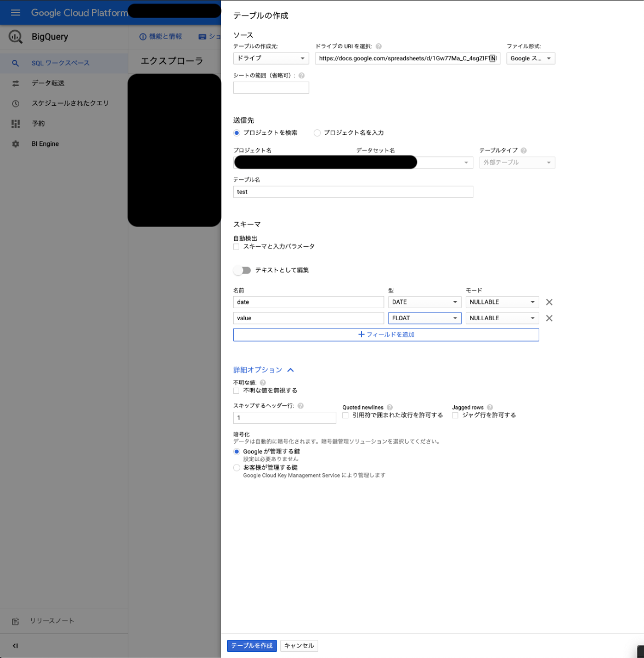Collapse 詳細オプション section
The width and height of the screenshot is (644, 658).
point(264,370)
